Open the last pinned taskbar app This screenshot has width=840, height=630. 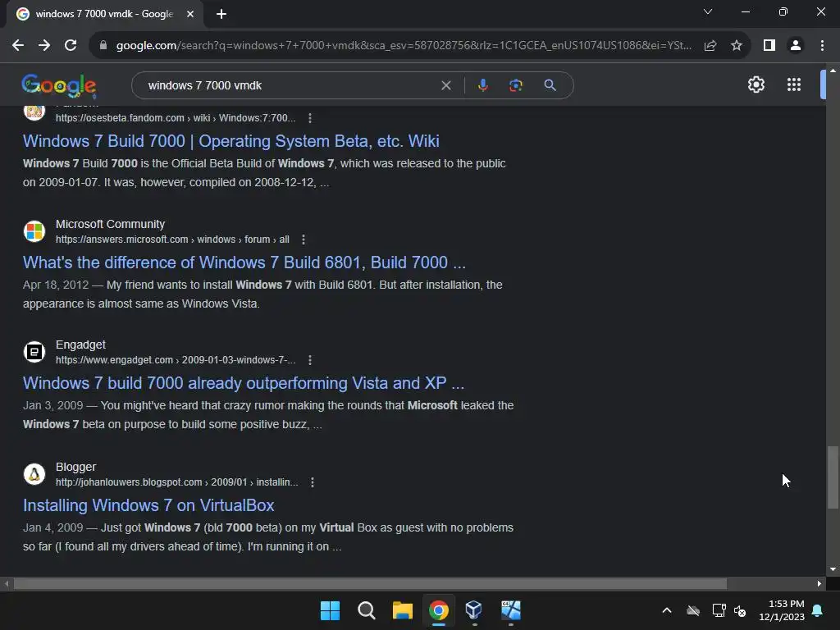click(510, 610)
